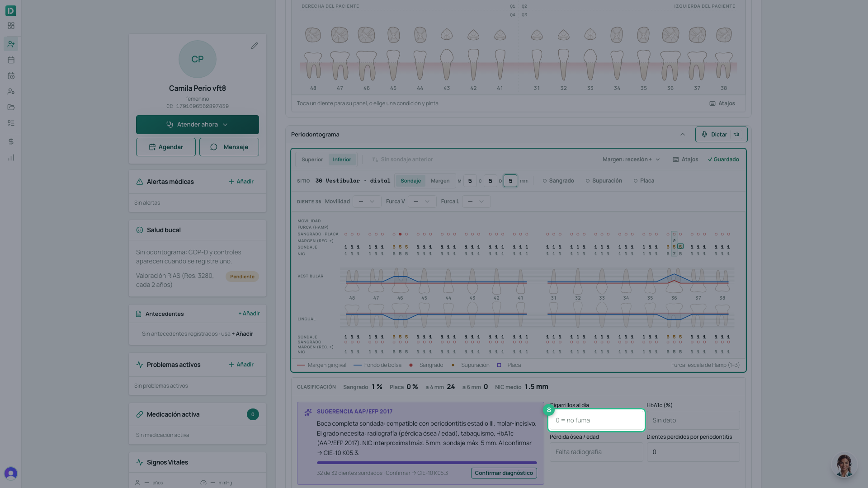Open the checklist tasks icon in sidebar
Viewport: 868px width, 488px height.
[x=11, y=123]
